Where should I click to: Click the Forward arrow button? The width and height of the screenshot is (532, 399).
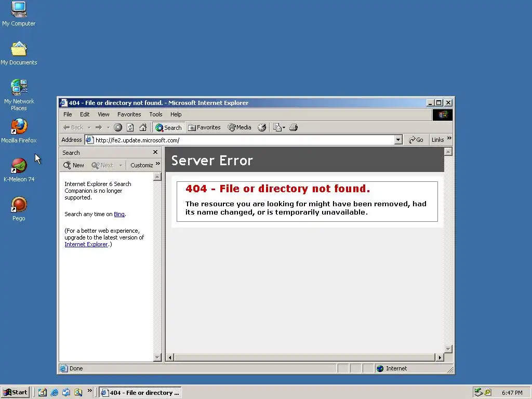(99, 128)
